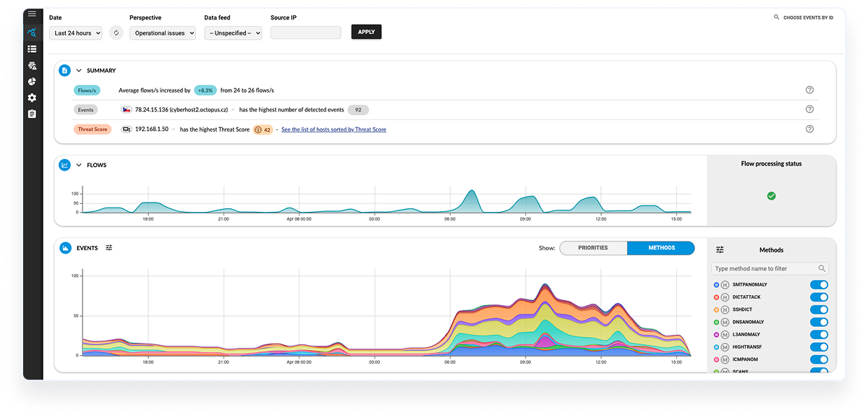Toggle the HIGHTRANSF method switch

point(819,347)
